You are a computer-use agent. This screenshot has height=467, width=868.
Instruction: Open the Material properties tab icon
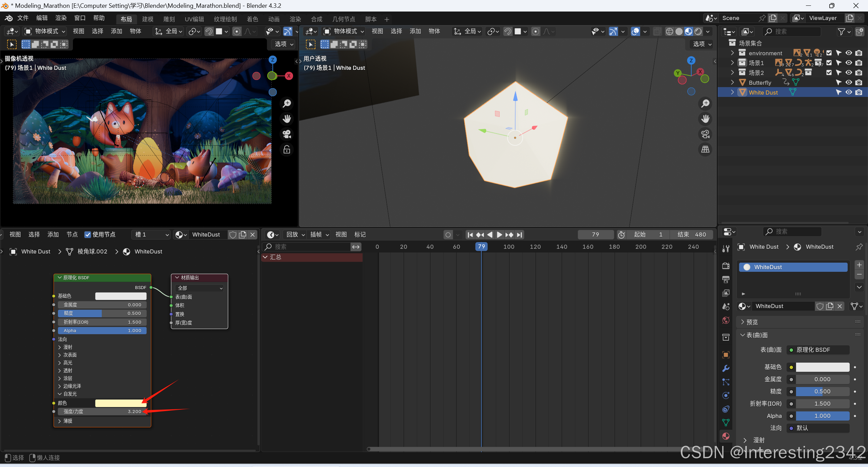(726, 436)
